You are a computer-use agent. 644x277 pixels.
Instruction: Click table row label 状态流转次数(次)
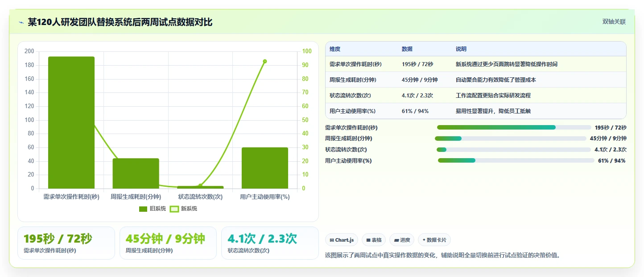pyautogui.click(x=350, y=96)
